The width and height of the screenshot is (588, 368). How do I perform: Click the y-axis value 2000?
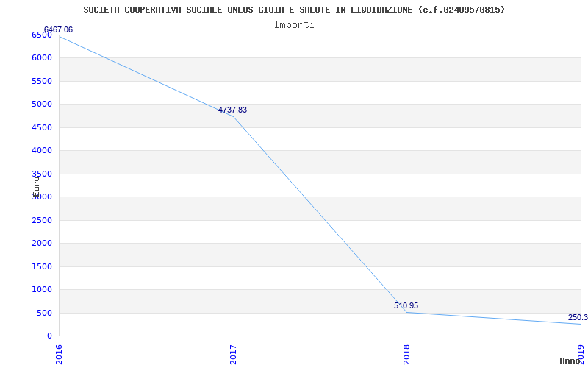pos(41,244)
